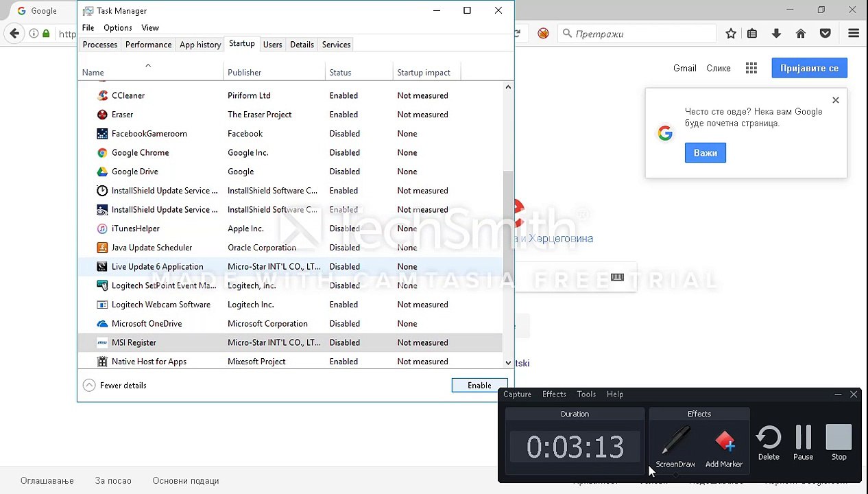This screenshot has width=868, height=494.
Task: Click the Logitech Webcam Software icon
Action: pyautogui.click(x=102, y=305)
